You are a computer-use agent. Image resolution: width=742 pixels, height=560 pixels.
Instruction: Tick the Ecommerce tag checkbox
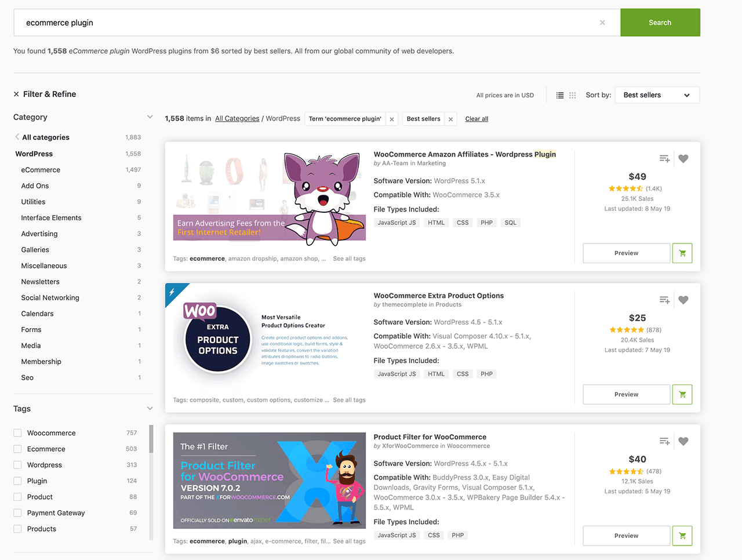[17, 449]
